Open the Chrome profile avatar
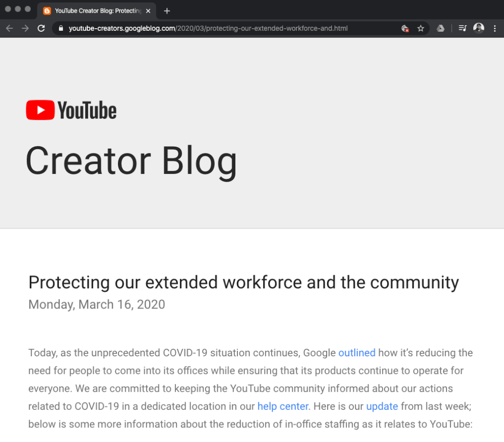 479,28
